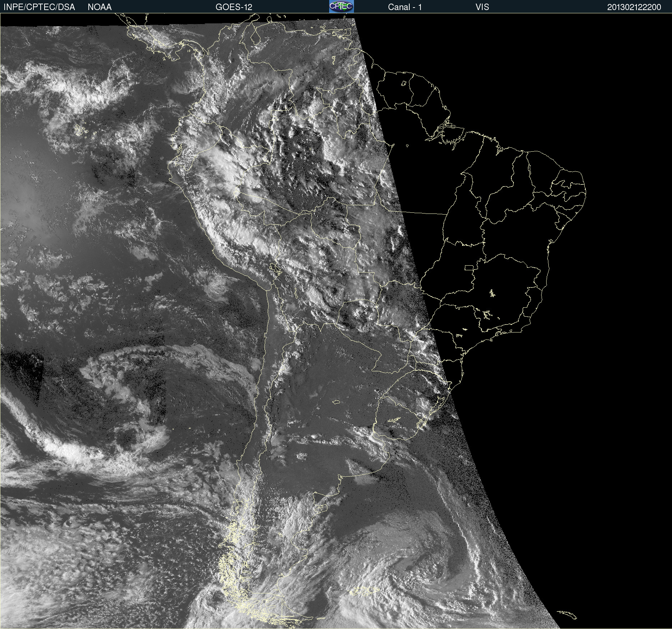The height and width of the screenshot is (629, 672).
Task: Click the NOAA label in header
Action: click(x=100, y=7)
